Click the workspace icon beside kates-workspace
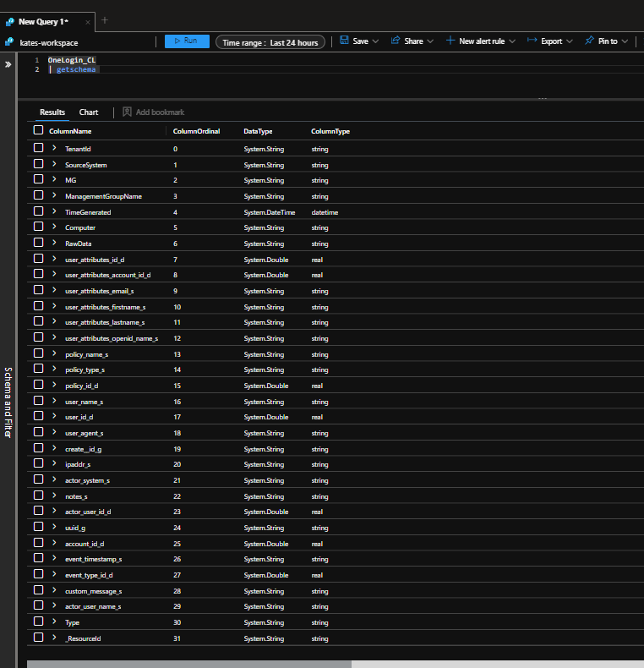Viewport: 644px width, 668px height. click(9, 42)
